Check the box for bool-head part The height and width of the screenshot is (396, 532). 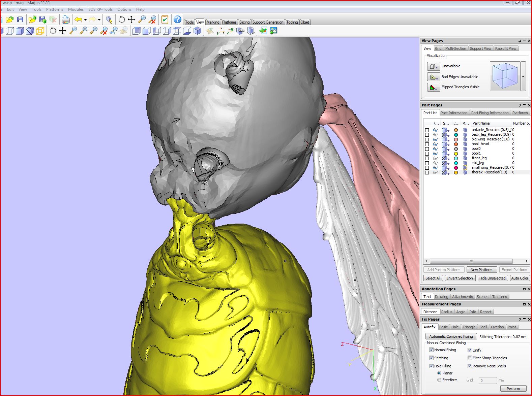pos(427,144)
